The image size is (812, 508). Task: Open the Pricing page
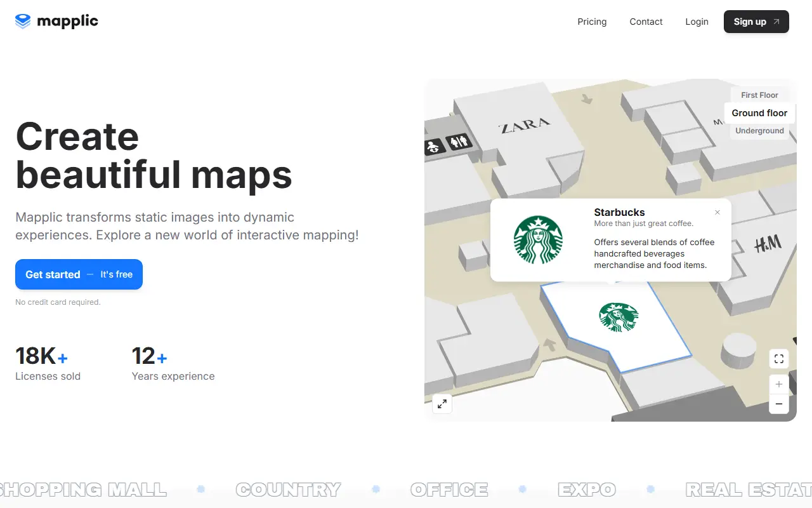tap(592, 22)
